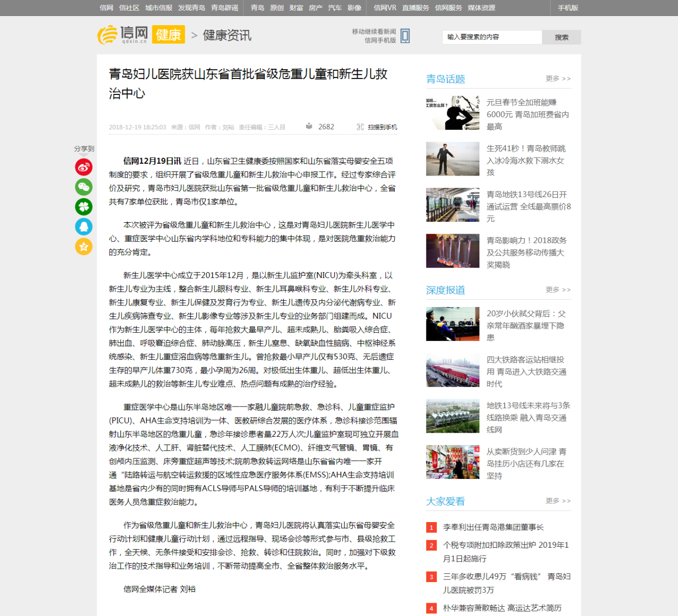Read 李奉利出任青岛港集团董事长 article
The image size is (678, 616).
[493, 527]
